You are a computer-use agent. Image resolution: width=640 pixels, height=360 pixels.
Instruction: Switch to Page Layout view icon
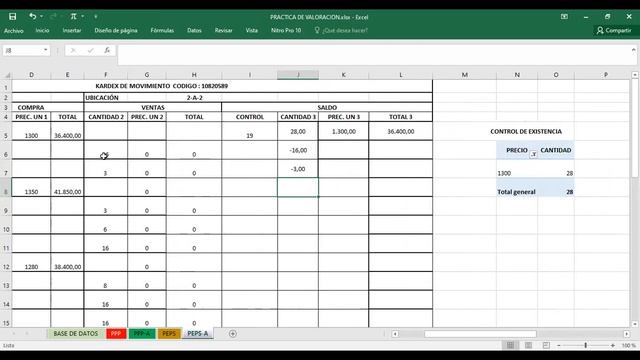(528, 345)
